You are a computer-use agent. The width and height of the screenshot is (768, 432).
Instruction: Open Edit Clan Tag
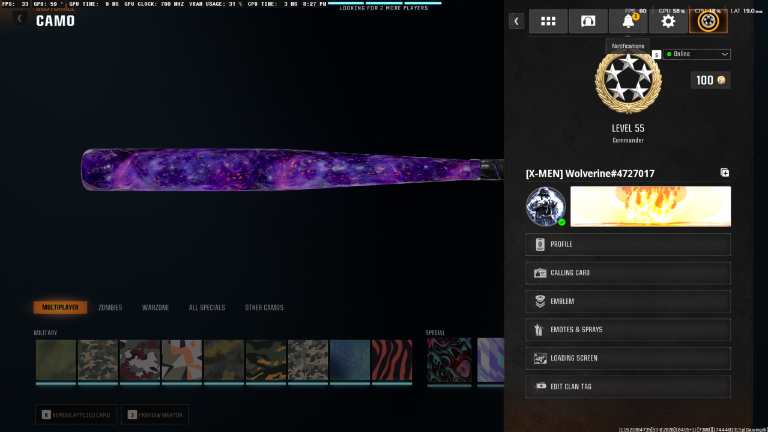pyautogui.click(x=628, y=386)
